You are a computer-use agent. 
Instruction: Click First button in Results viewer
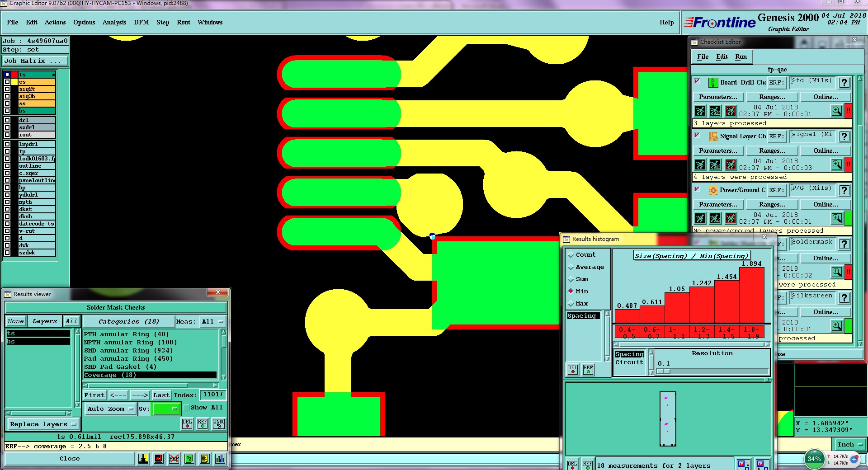tap(94, 395)
